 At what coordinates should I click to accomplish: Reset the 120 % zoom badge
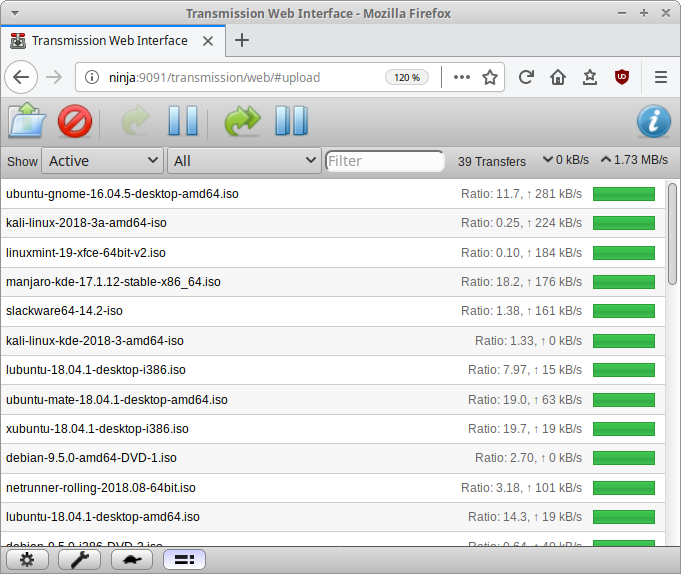click(407, 77)
